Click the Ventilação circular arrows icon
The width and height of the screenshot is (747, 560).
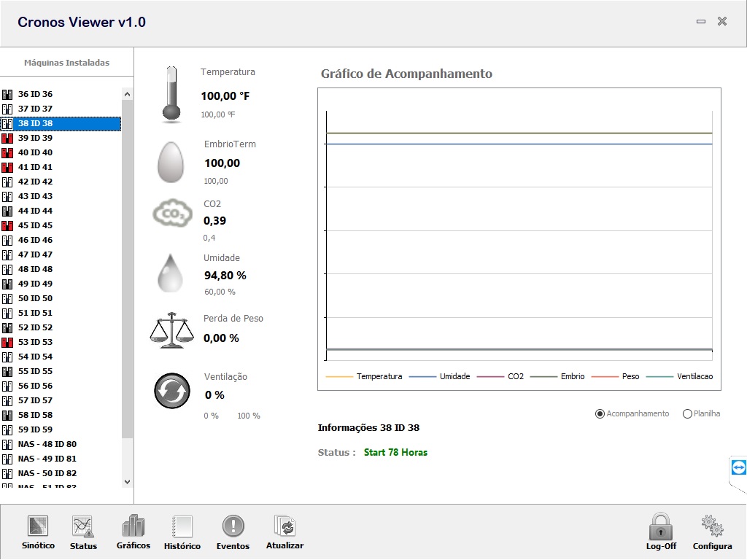pyautogui.click(x=172, y=392)
